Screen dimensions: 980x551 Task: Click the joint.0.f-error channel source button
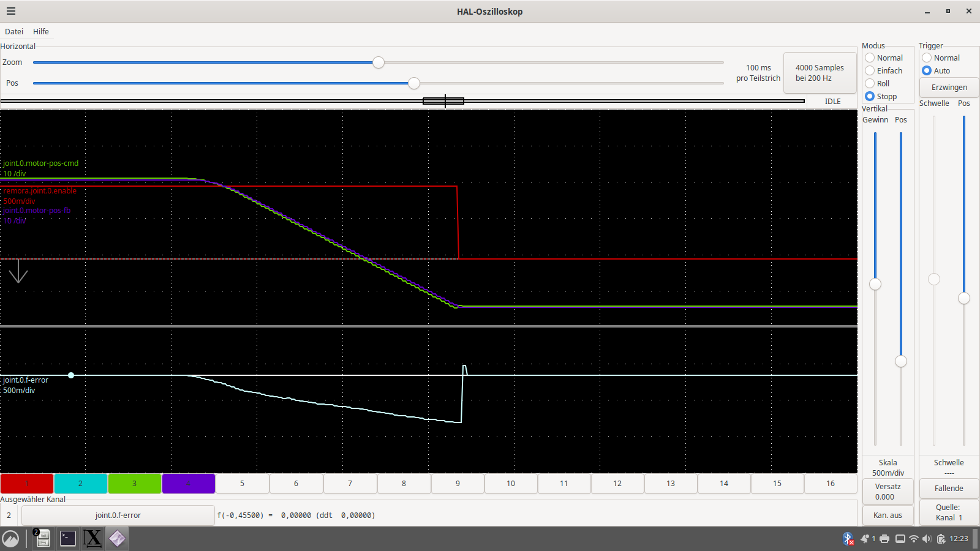118,515
